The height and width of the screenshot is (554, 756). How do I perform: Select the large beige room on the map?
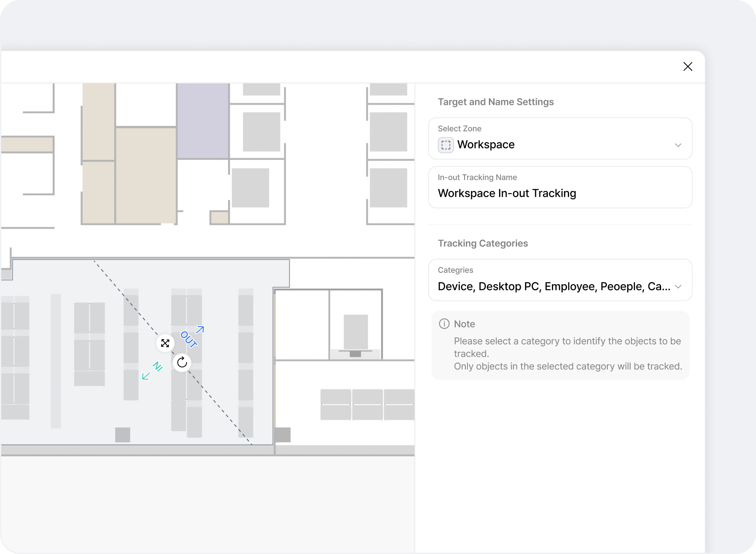pos(146,175)
